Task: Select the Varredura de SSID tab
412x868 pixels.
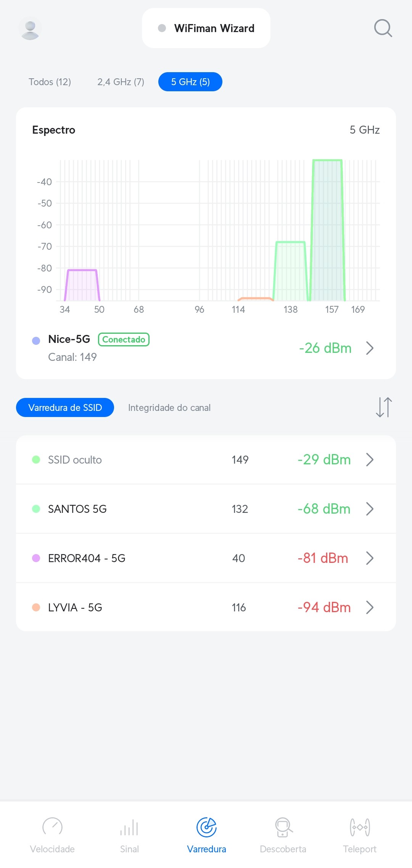Action: point(65,407)
